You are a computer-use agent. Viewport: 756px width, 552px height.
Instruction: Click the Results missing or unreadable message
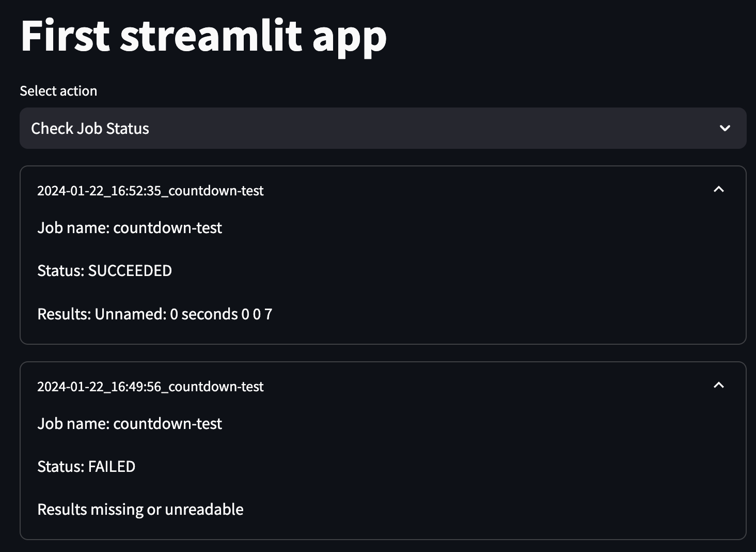(x=140, y=510)
